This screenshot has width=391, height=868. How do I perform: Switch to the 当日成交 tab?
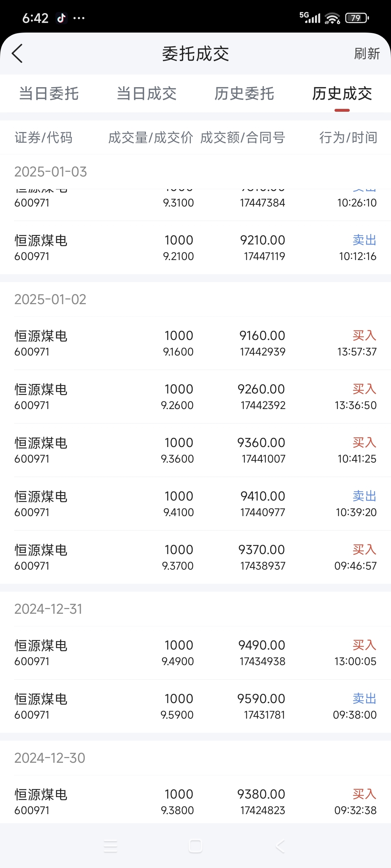147,94
